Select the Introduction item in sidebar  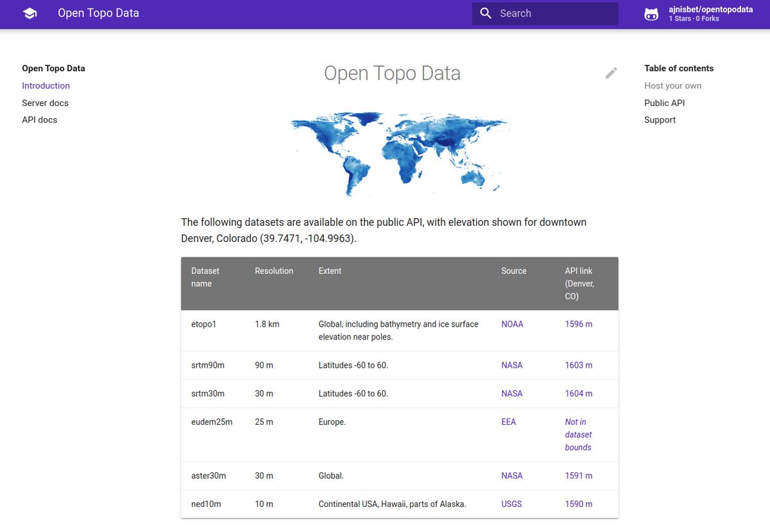pos(46,85)
